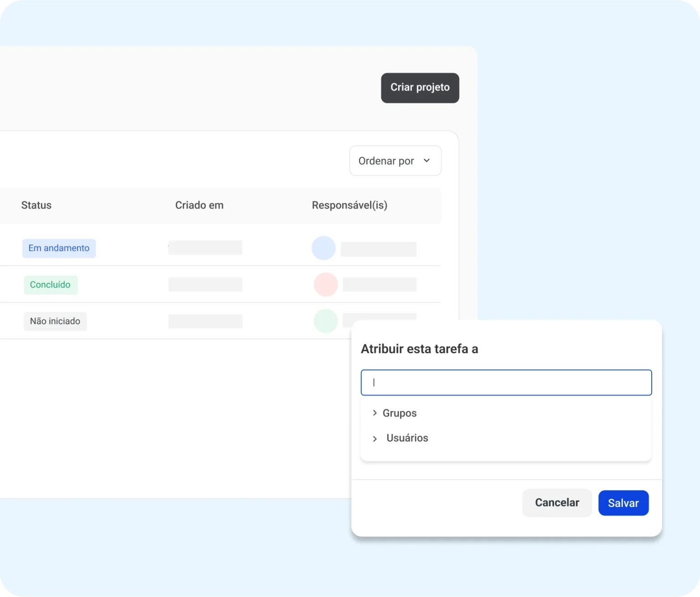Select the green avatar circle
The width and height of the screenshot is (700, 597).
[x=325, y=321]
